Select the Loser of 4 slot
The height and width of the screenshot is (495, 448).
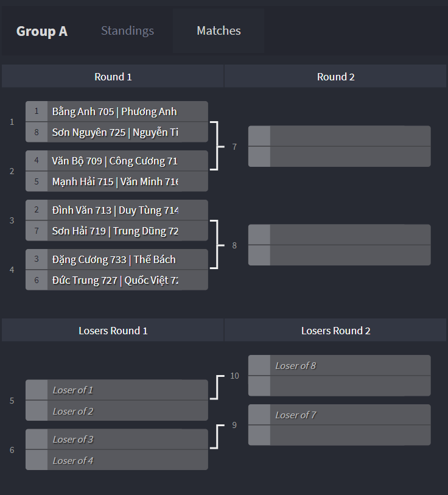116,460
